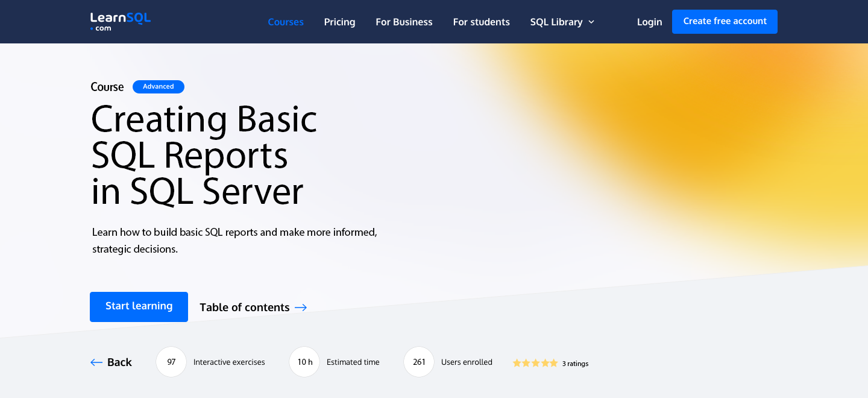Image resolution: width=868 pixels, height=398 pixels.
Task: Open the Courses menu item
Action: click(x=286, y=22)
